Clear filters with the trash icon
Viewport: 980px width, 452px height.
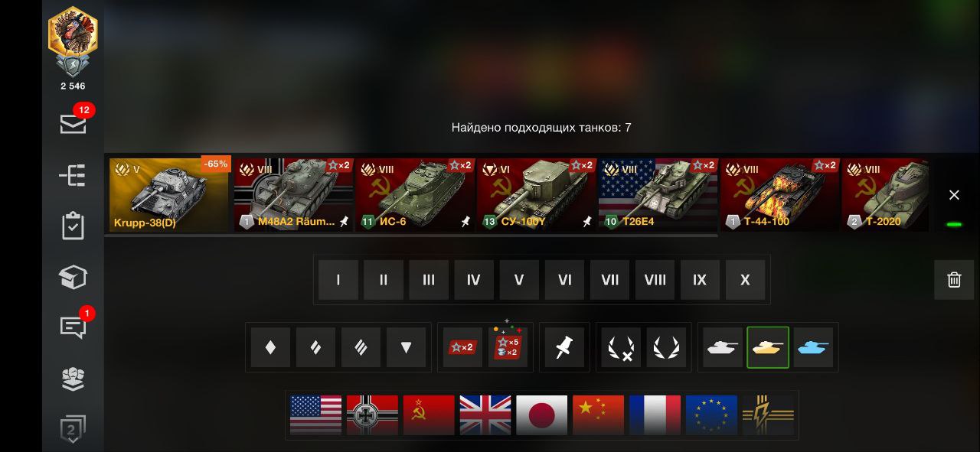954,279
